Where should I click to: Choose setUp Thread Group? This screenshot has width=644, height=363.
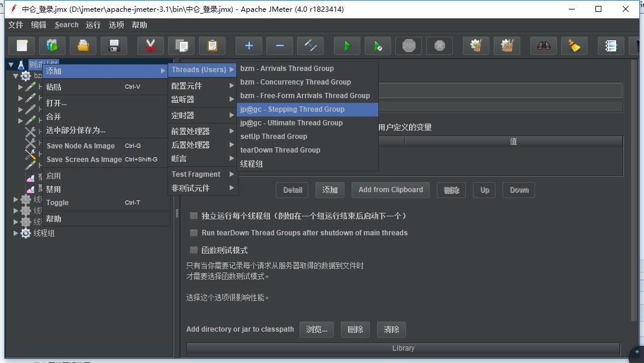307,136
